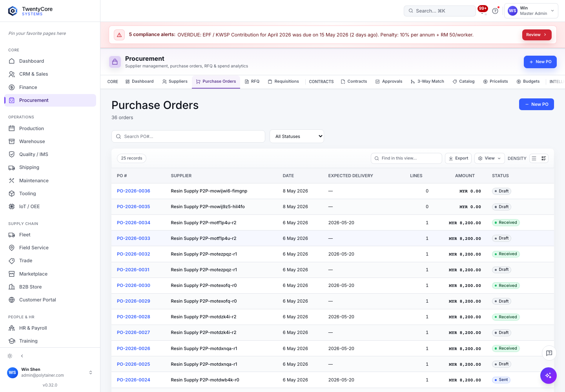Click the Received status badge on PO-2026-0032

point(506,254)
